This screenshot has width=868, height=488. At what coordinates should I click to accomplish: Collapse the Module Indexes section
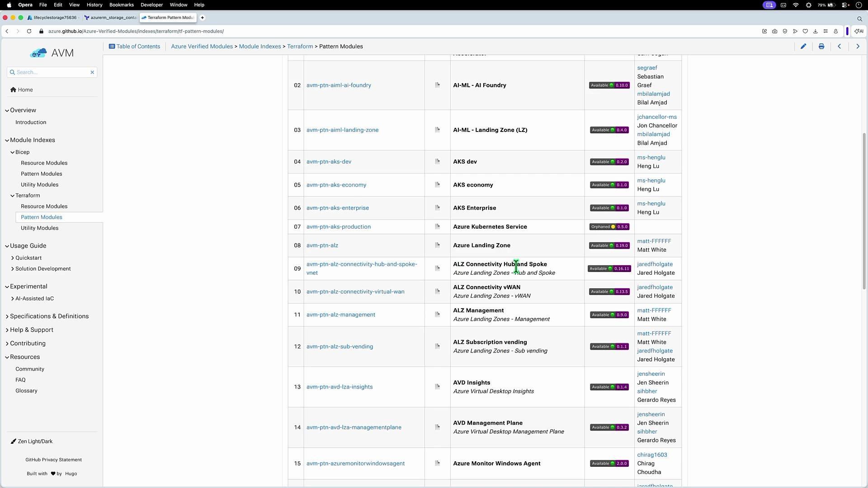(x=7, y=140)
